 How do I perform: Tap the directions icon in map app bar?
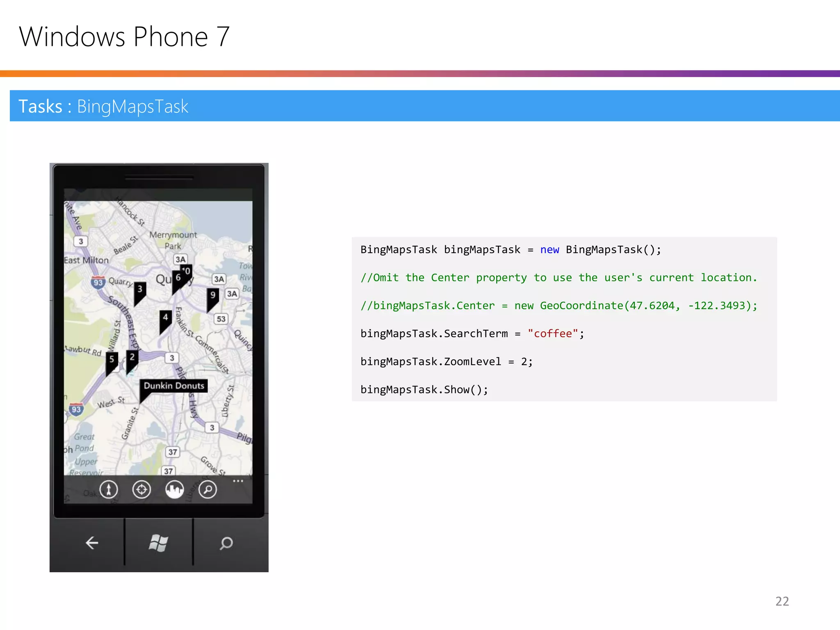click(109, 489)
